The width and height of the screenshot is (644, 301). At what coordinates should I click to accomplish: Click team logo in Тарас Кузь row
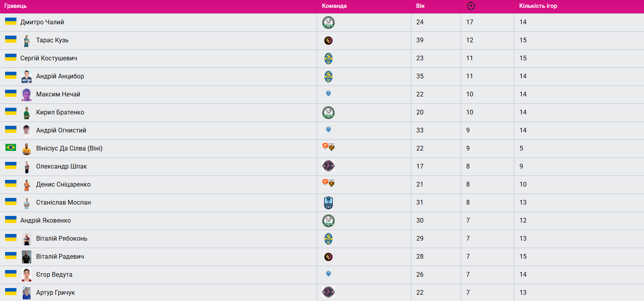pyautogui.click(x=328, y=40)
